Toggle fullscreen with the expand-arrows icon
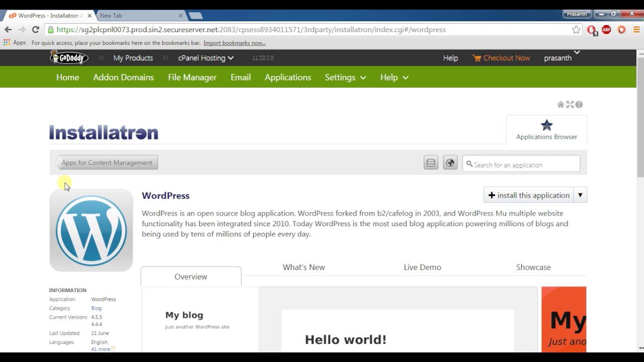Viewport: 644px width, 362px height. click(570, 105)
